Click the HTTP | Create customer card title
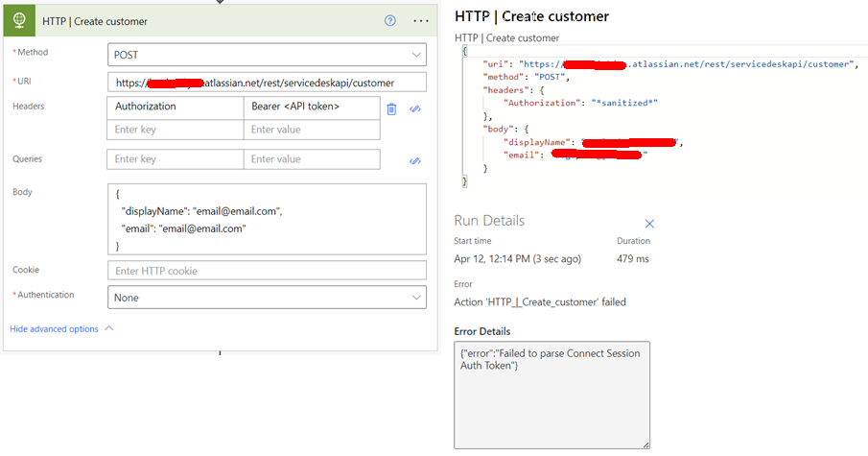This screenshot has height=456, width=868. click(x=95, y=22)
